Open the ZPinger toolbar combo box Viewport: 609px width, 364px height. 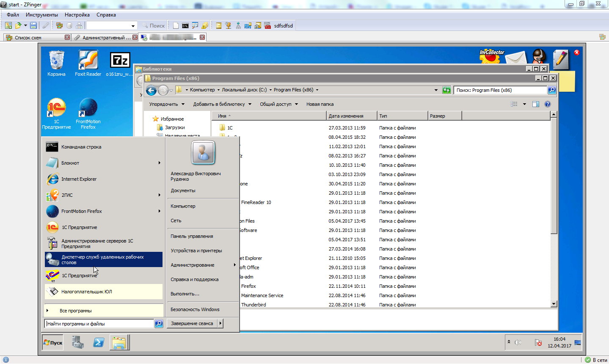(x=112, y=26)
